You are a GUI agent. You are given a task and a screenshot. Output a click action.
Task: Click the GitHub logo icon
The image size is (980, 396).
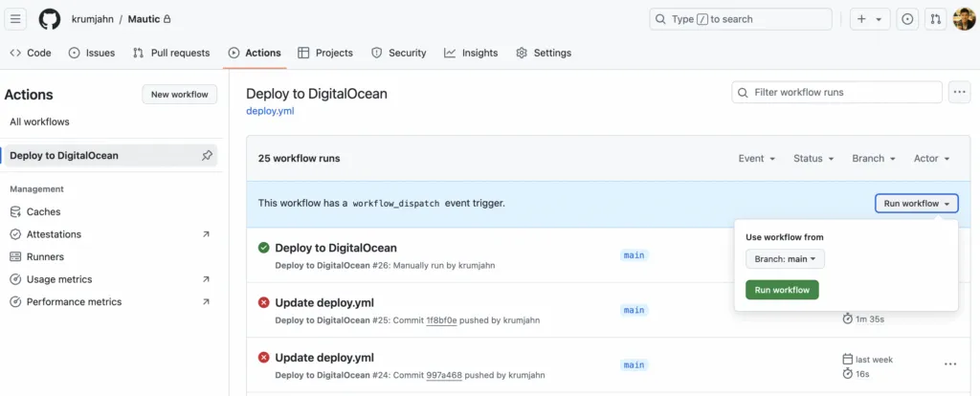(50, 19)
